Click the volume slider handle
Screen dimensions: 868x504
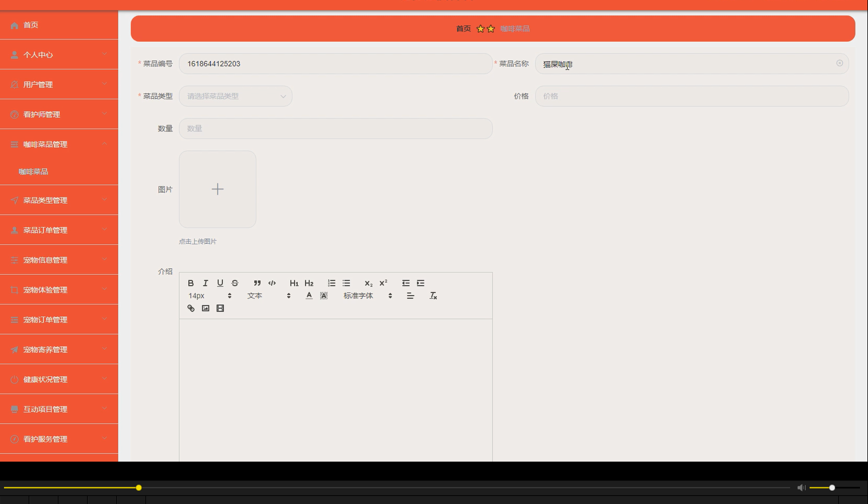click(x=832, y=487)
